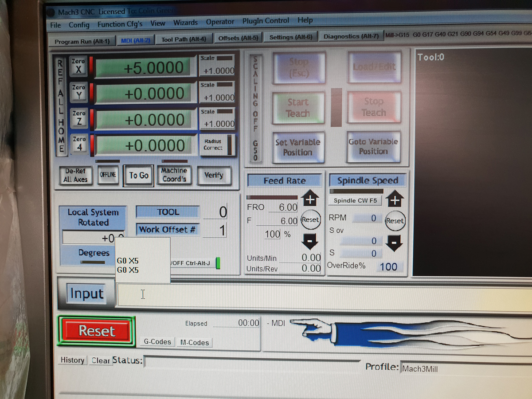Zero the Z axis

click(x=79, y=117)
